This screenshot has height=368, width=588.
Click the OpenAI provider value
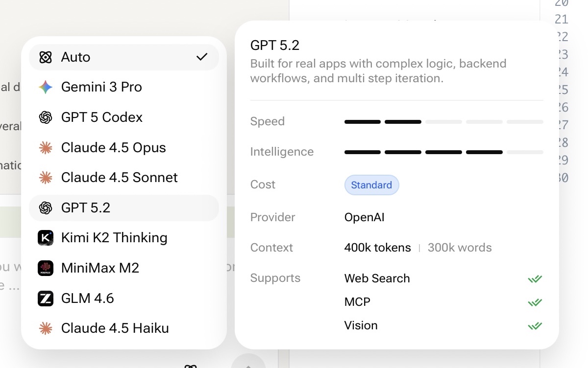pos(365,217)
